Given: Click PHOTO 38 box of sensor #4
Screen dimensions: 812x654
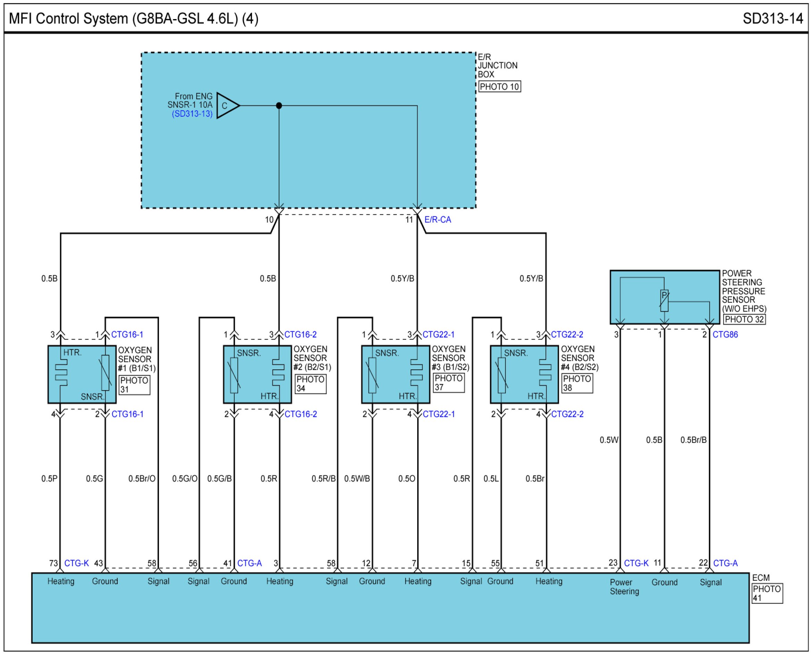Looking at the screenshot, I should click(577, 383).
